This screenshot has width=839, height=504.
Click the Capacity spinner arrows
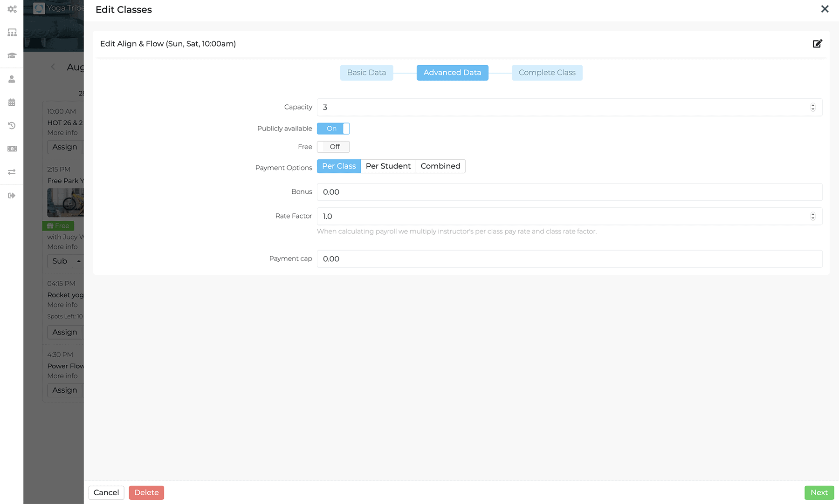click(x=813, y=107)
